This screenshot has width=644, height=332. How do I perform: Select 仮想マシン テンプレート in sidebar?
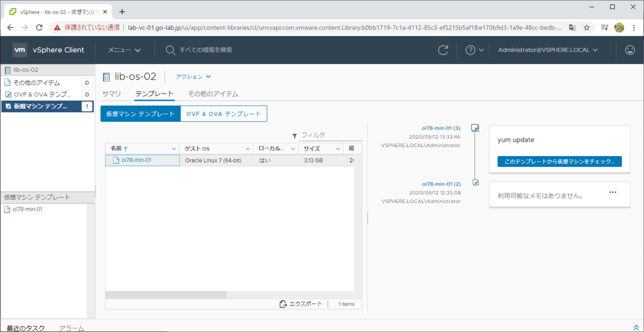[47, 106]
